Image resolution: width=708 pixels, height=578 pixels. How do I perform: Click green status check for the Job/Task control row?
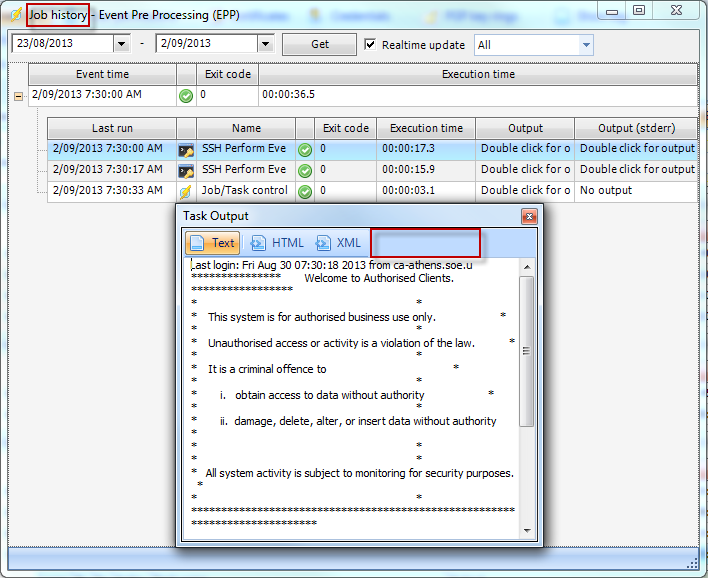305,191
